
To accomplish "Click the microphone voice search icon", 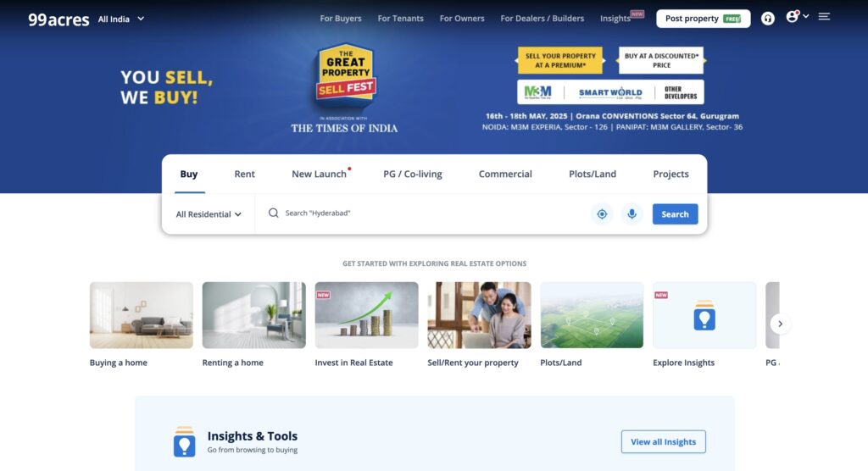I will click(x=632, y=214).
